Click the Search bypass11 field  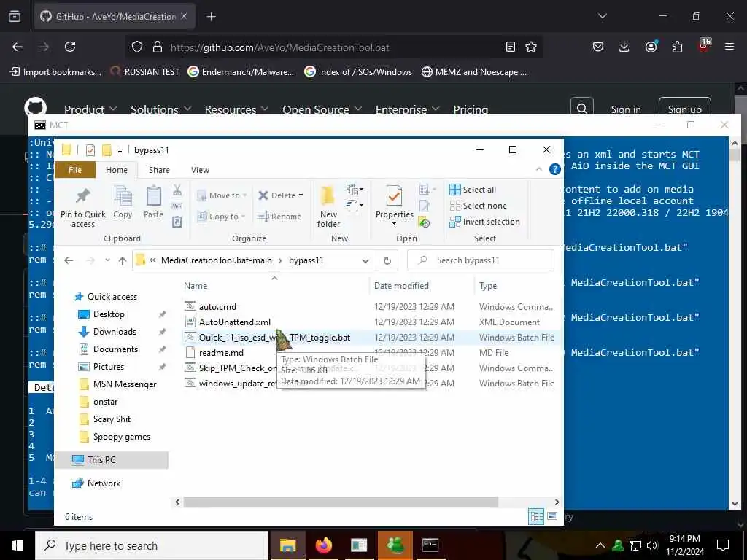pos(481,260)
